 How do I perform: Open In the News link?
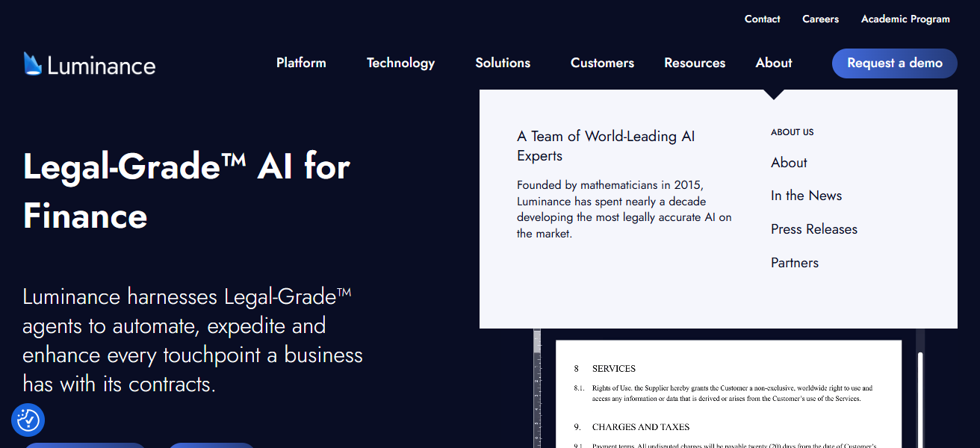click(806, 196)
